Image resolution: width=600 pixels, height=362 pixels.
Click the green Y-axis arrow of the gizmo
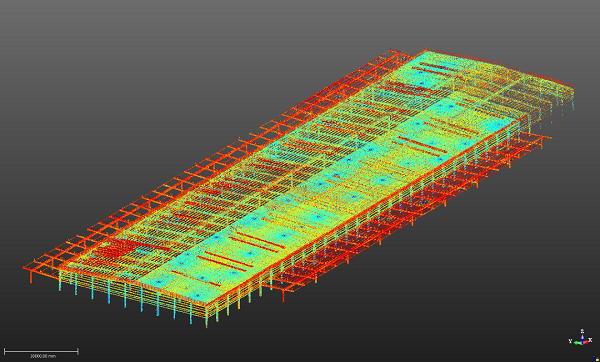[x=578, y=343]
